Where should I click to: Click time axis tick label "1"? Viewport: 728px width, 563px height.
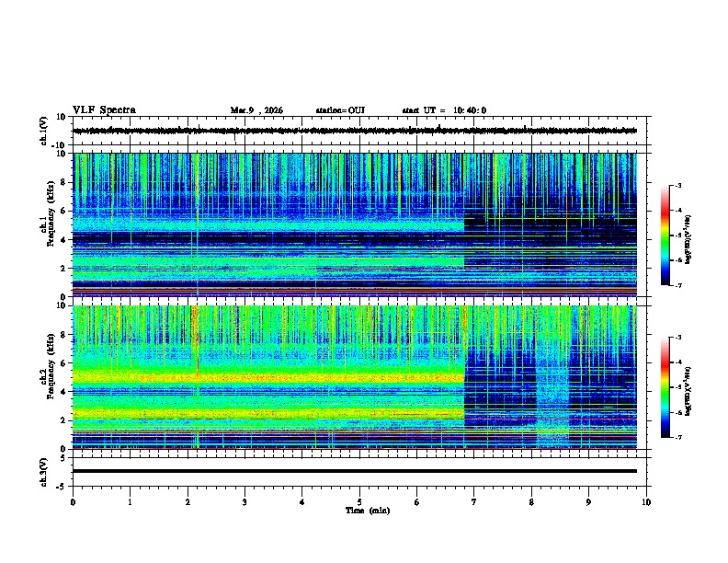click(x=130, y=502)
